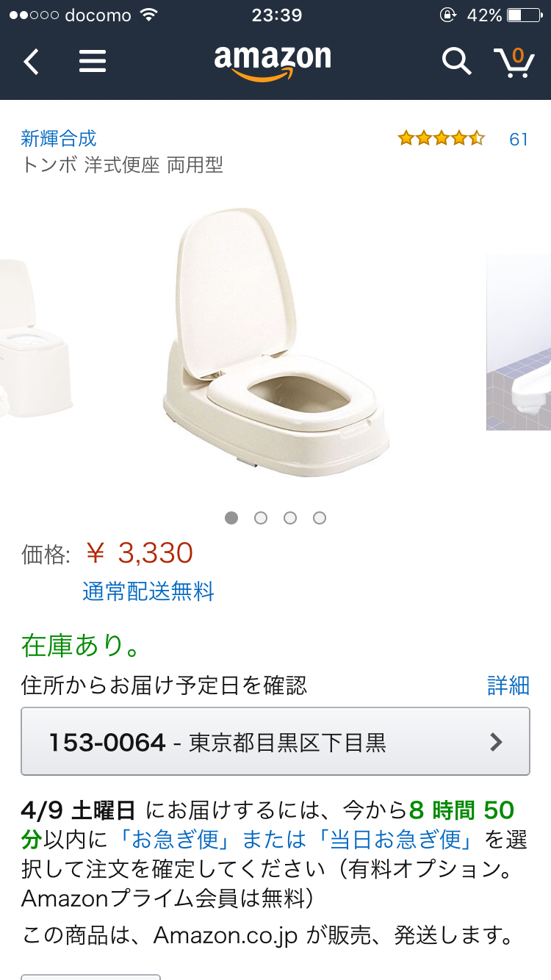The image size is (551, 980).
Task: Tap the battery indicator icon
Action: tap(523, 15)
